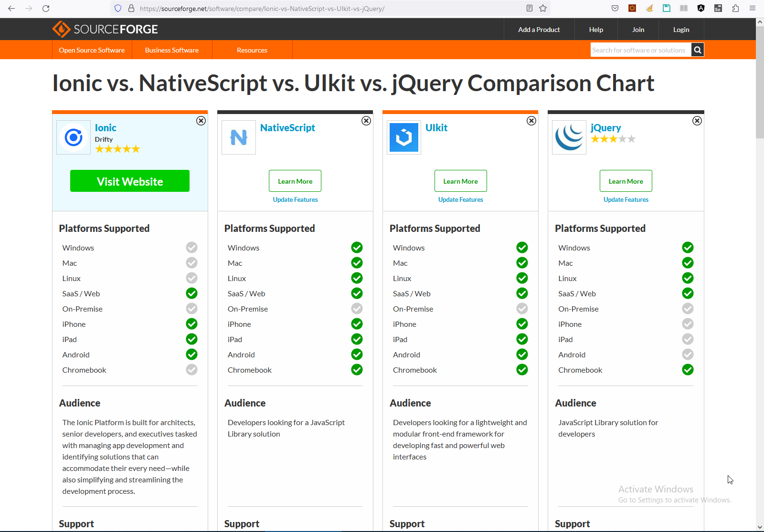
Task: Click Update Features under jQuery
Action: [626, 199]
